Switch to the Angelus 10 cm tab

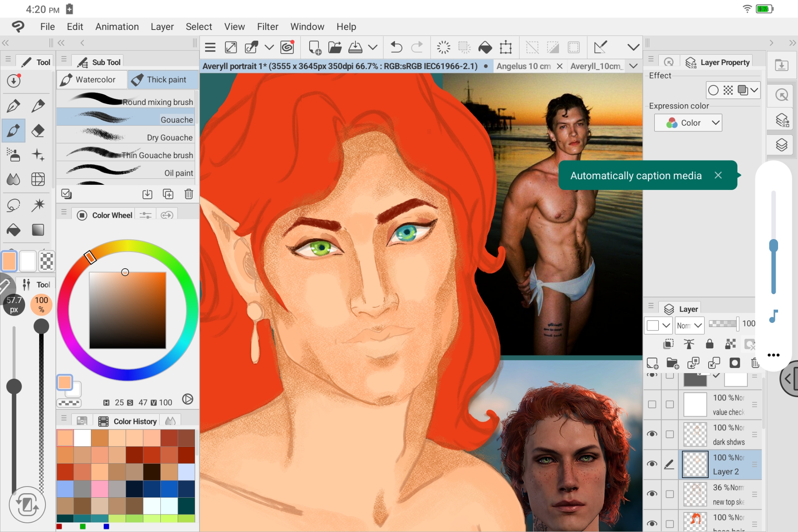click(x=523, y=66)
